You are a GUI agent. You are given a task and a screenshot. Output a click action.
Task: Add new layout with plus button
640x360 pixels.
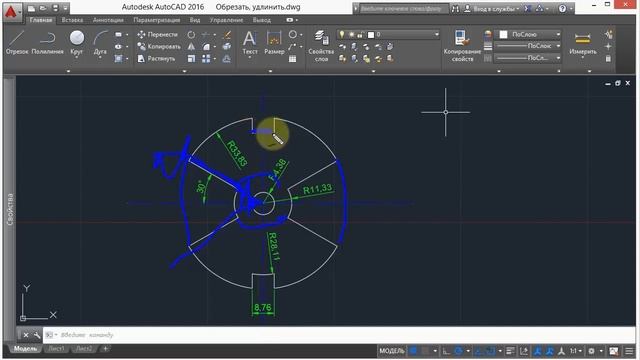pyautogui.click(x=105, y=349)
